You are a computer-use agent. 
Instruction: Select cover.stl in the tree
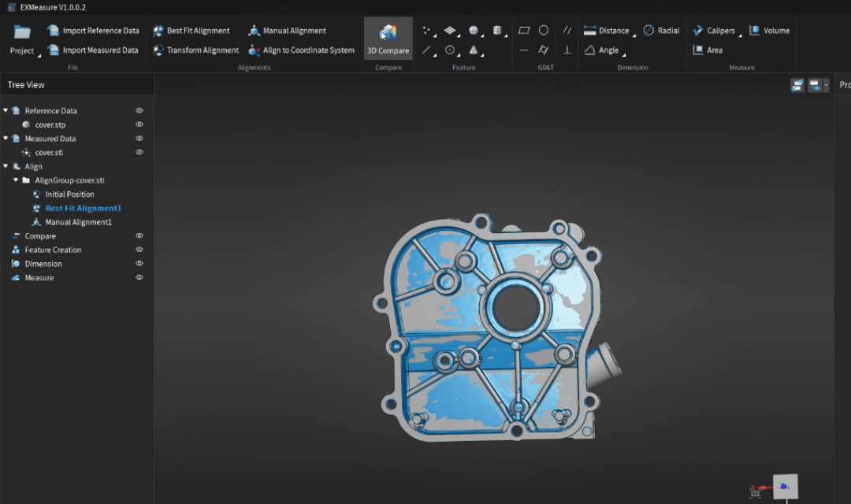pyautogui.click(x=49, y=153)
